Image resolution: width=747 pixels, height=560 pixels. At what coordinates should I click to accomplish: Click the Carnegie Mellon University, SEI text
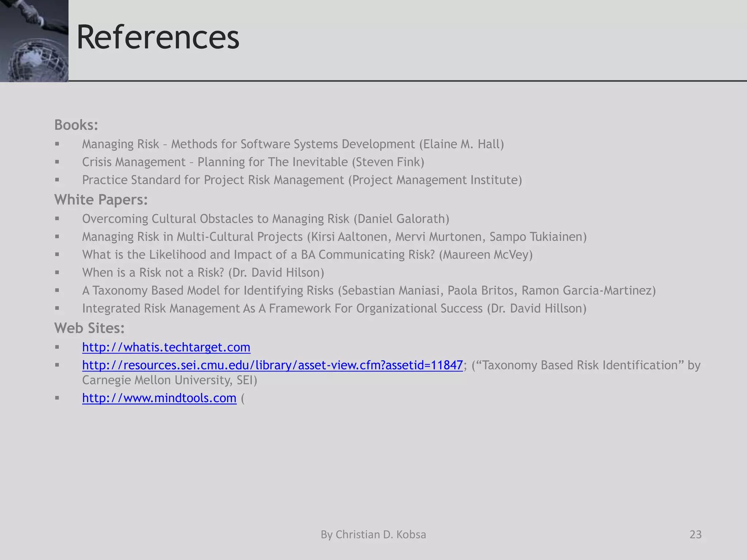(x=170, y=380)
